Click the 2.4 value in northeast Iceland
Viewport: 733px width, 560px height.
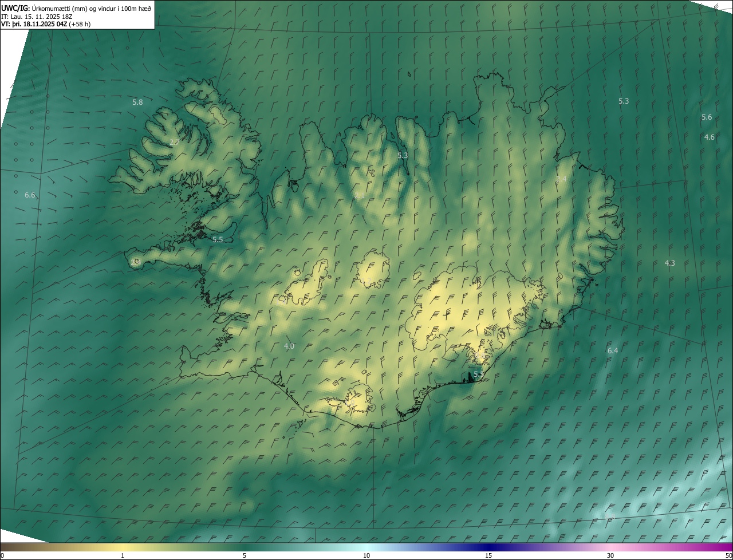(561, 179)
